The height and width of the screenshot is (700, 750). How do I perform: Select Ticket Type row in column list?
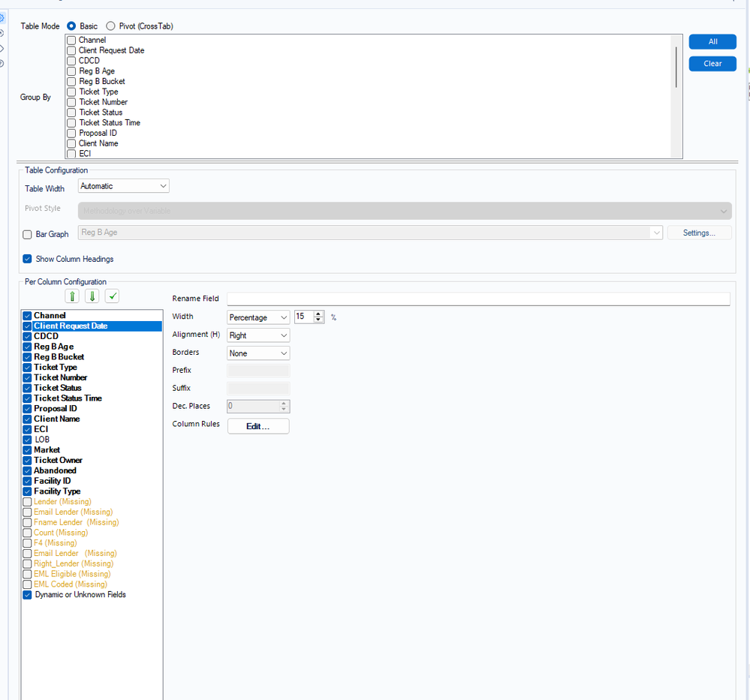tap(92, 367)
